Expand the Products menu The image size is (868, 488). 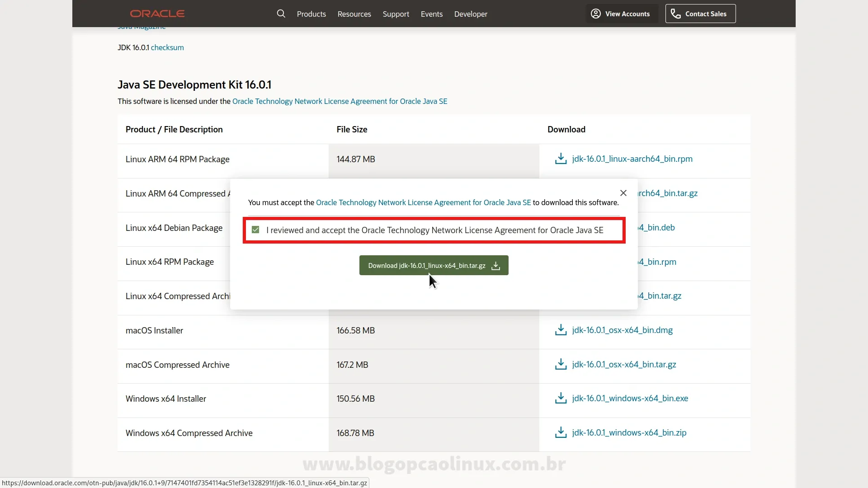(x=311, y=14)
